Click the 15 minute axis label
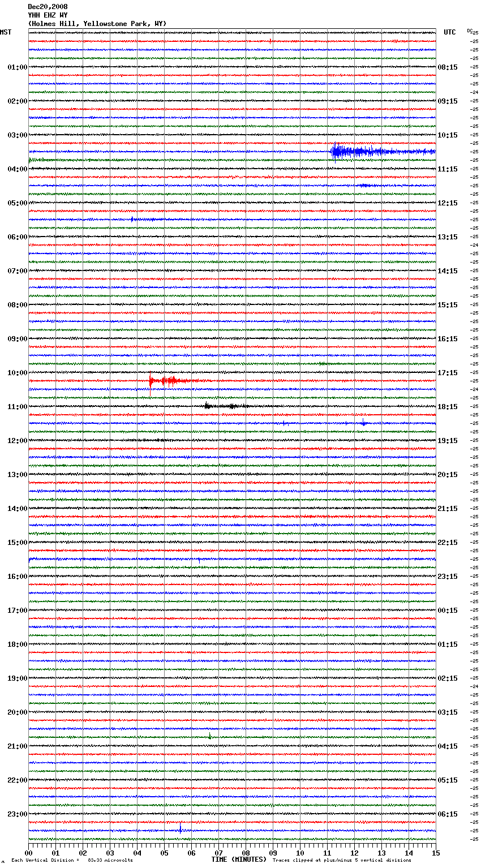This screenshot has width=481, height=868. [x=436, y=853]
